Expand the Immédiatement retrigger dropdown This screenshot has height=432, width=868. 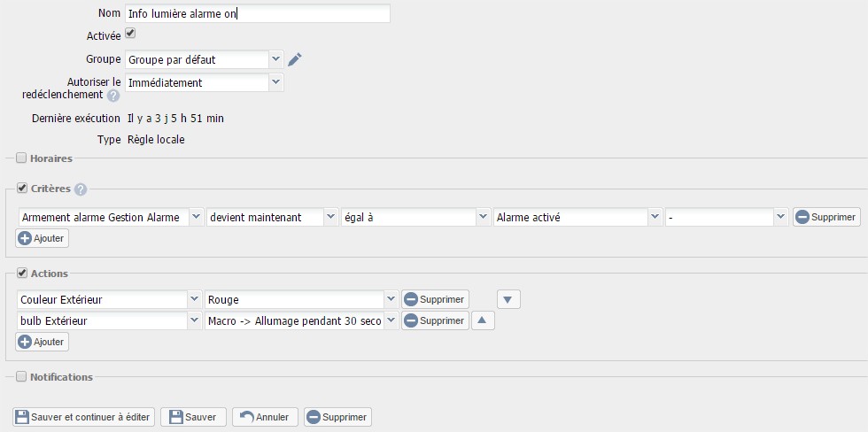(205, 83)
